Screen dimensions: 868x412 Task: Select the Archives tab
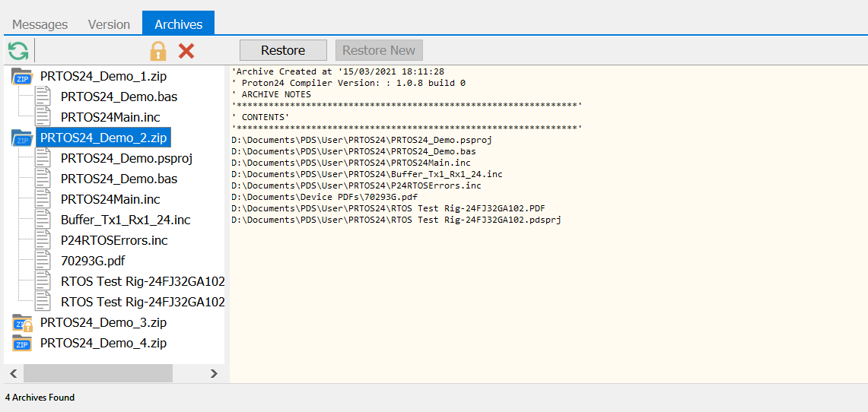pyautogui.click(x=179, y=24)
